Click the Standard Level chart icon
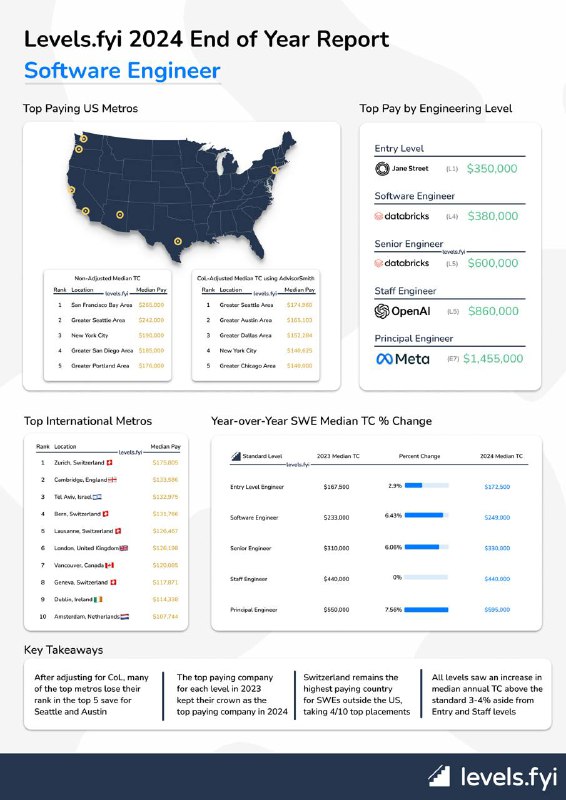The width and height of the screenshot is (566, 800). click(x=236, y=456)
